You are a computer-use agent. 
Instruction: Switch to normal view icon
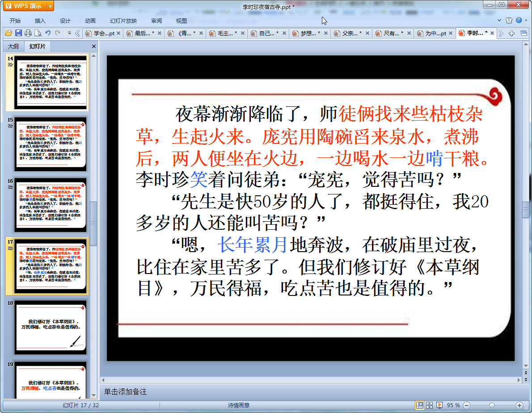point(420,405)
